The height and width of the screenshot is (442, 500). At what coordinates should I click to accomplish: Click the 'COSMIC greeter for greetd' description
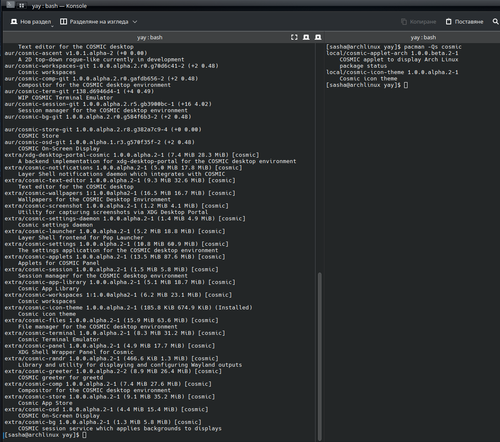(x=60, y=378)
